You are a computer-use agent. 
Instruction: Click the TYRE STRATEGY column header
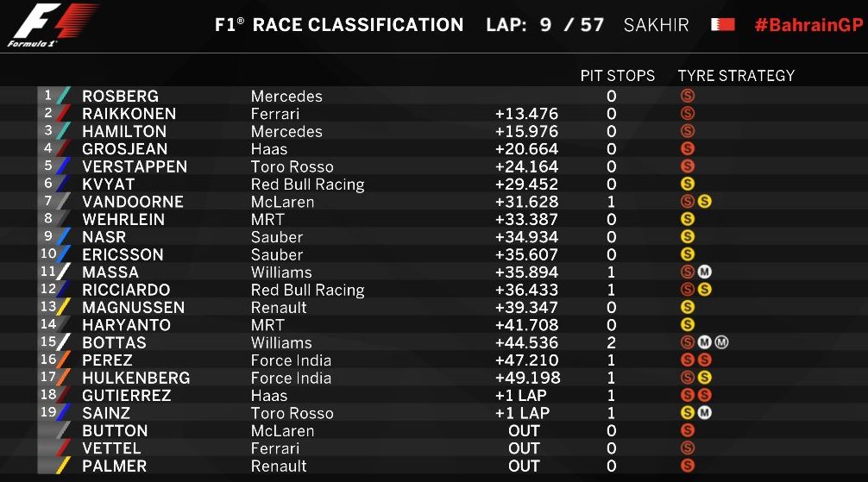pyautogui.click(x=736, y=75)
